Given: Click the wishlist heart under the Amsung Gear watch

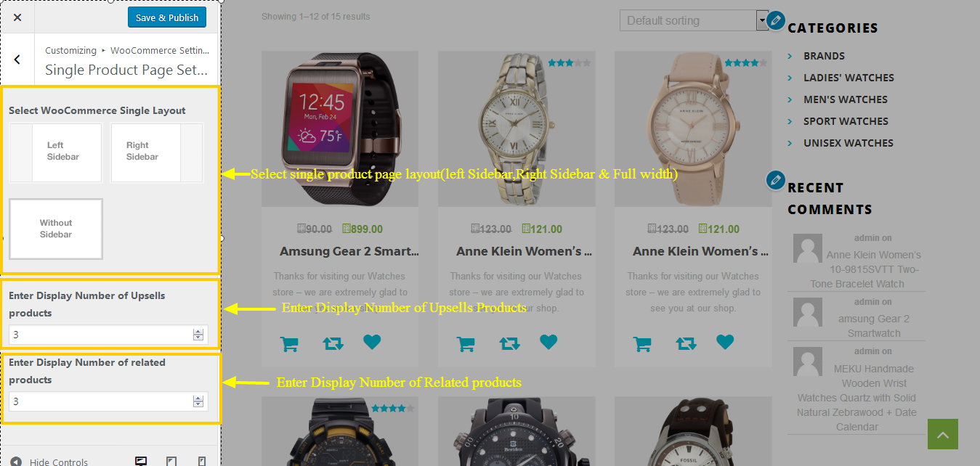Looking at the screenshot, I should [372, 342].
